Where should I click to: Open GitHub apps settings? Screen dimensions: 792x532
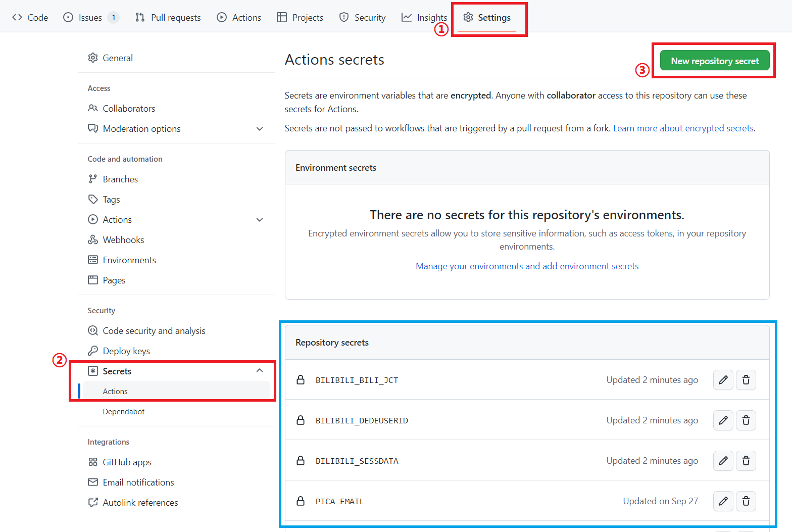[x=176, y=462]
